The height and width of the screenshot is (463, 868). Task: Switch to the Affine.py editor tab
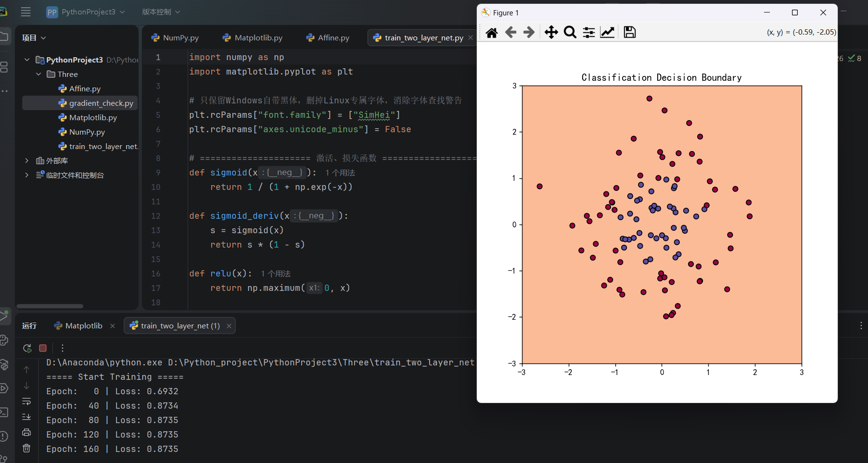(x=328, y=38)
